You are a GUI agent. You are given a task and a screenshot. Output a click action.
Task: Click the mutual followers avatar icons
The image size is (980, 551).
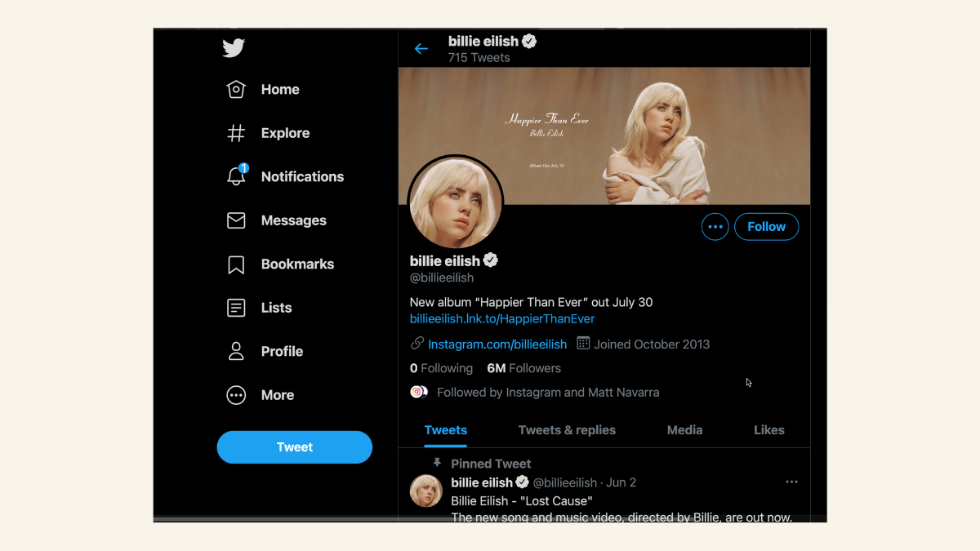click(x=419, y=392)
